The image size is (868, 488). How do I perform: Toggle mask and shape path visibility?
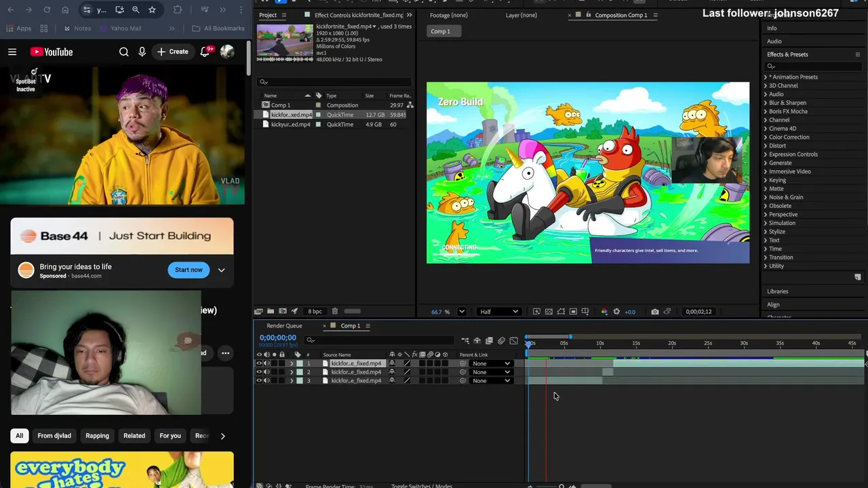pyautogui.click(x=561, y=312)
